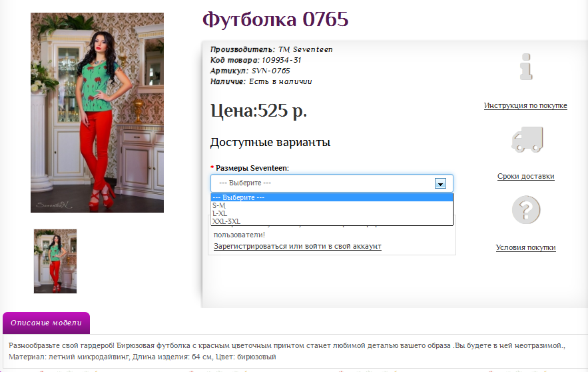This screenshot has width=588, height=372.
Task: Choose the '--- Выберите ---' option
Action: click(x=332, y=197)
